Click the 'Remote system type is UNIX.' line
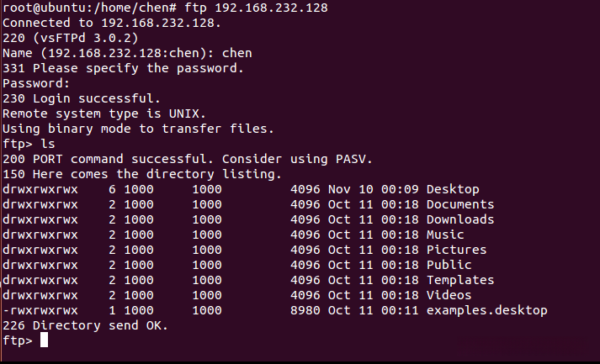Screen dimensions: 600x364 tap(101, 113)
